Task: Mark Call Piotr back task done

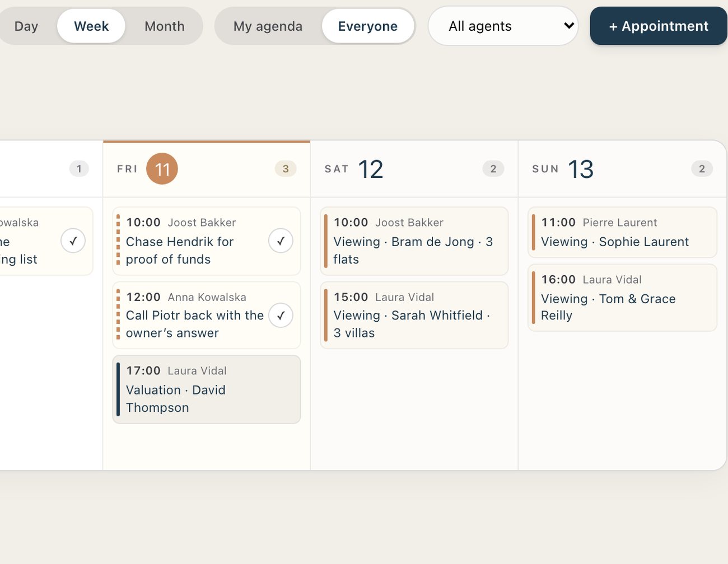Action: [x=281, y=316]
